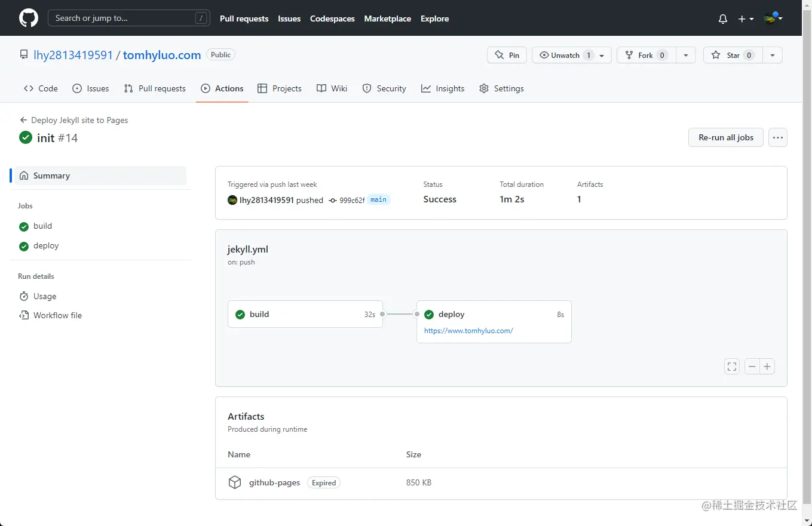812x526 pixels.
Task: Switch to the Wiki tab
Action: click(x=332, y=88)
